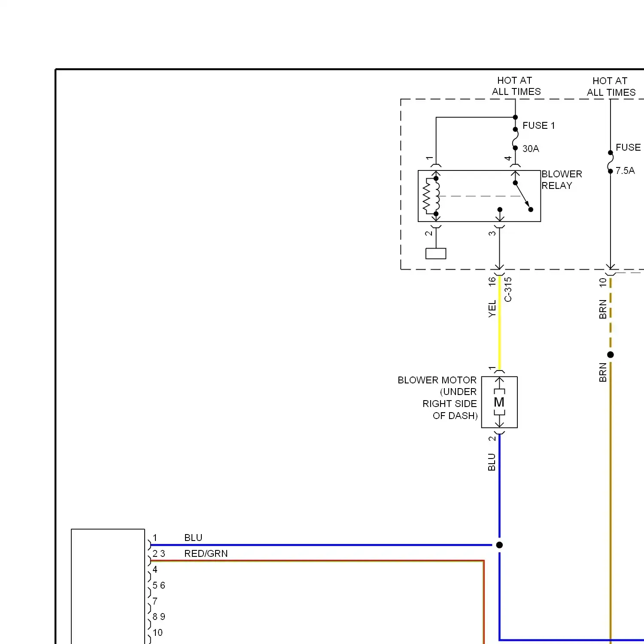Click the HOT AT ALL TIMES label above FUSE 1

point(516,86)
